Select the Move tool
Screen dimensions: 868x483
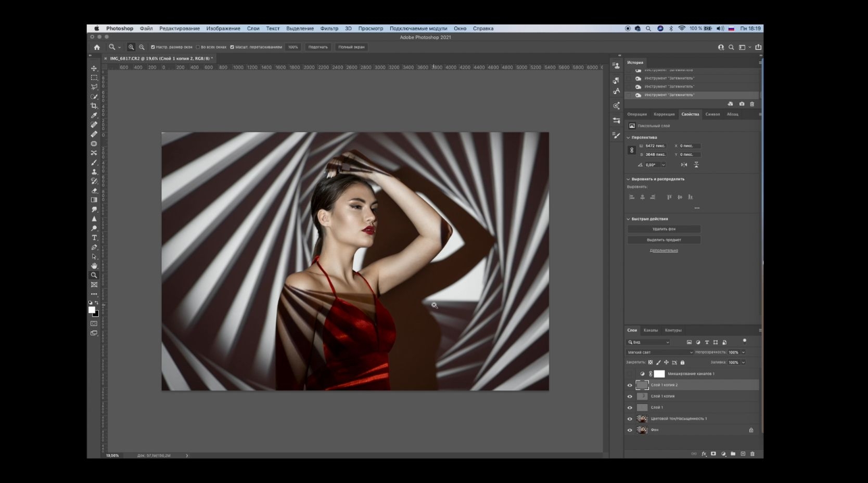click(x=94, y=68)
